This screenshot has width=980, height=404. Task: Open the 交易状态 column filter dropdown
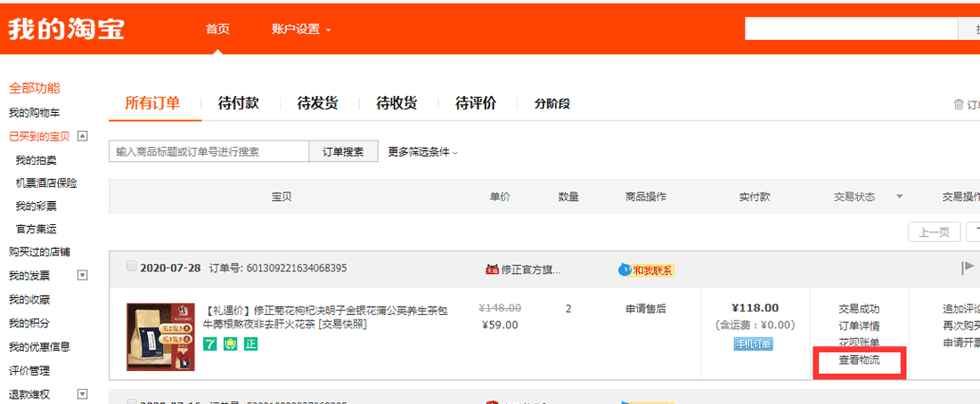[x=899, y=197]
